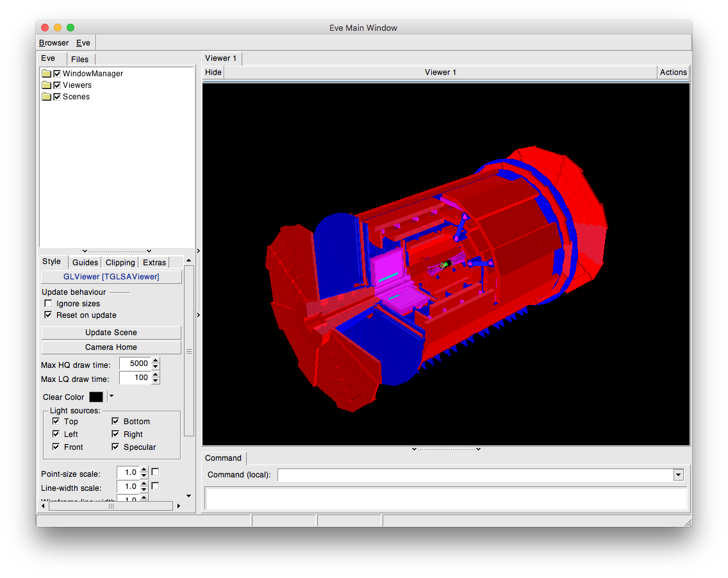Expand the Command (local) combo box
This screenshot has height=578, width=728.
point(678,475)
